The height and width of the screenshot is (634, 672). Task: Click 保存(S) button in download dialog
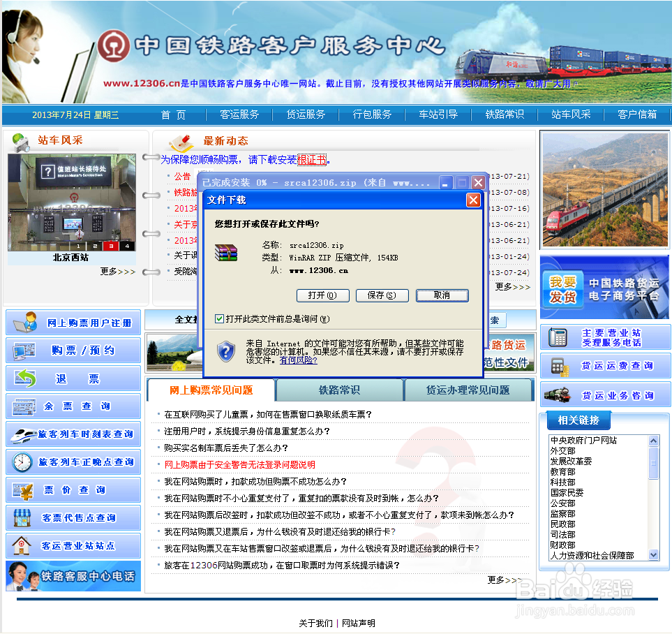(x=382, y=295)
